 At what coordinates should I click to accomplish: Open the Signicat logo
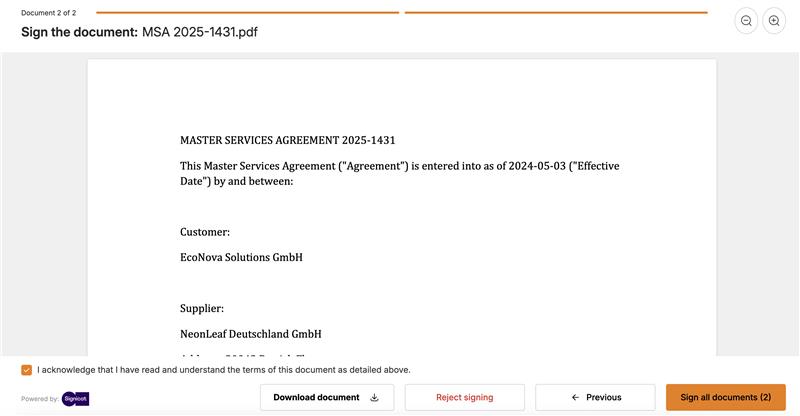(76, 398)
